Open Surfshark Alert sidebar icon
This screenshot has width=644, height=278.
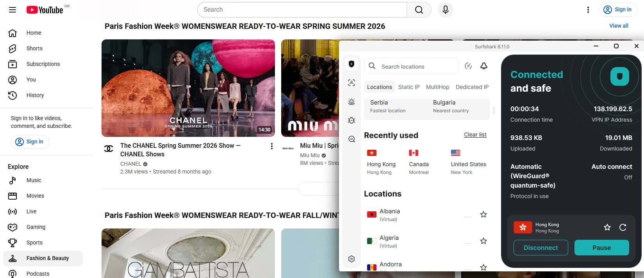351,102
